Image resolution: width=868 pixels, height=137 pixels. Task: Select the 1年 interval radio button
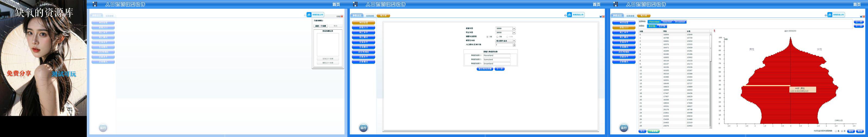pyautogui.click(x=487, y=37)
